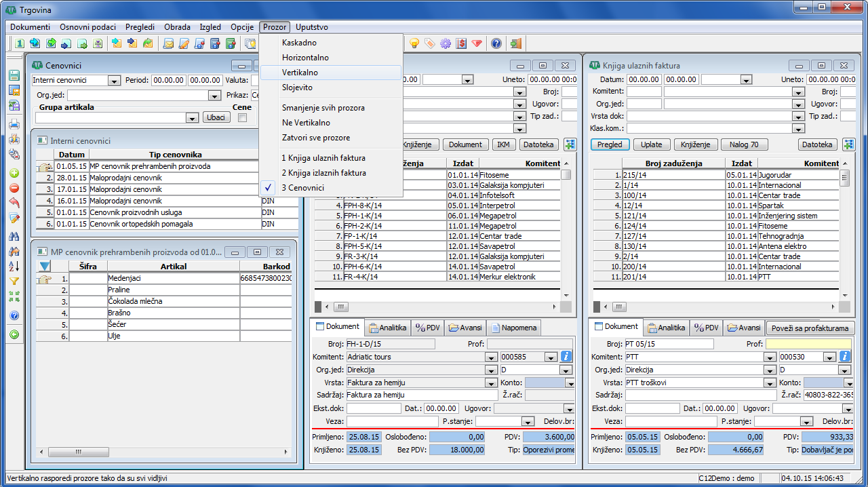Click the red minus delete-record icon
868x487 pixels.
14,188
